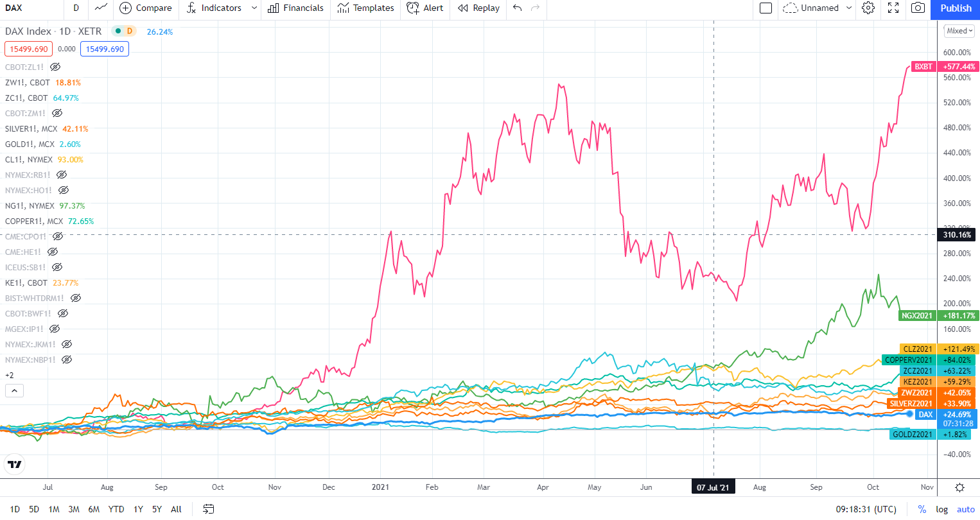
Task: Show the hidden NYMEX:HO1! series
Action: tap(64, 190)
